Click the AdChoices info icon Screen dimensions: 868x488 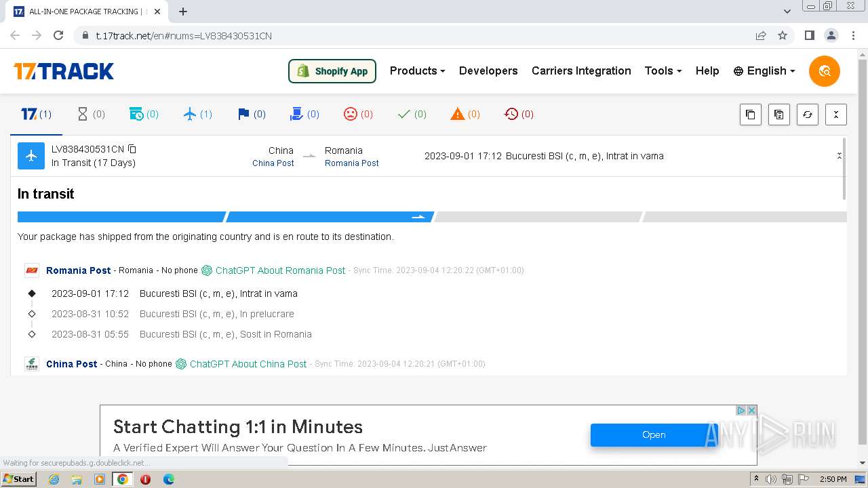click(x=741, y=410)
